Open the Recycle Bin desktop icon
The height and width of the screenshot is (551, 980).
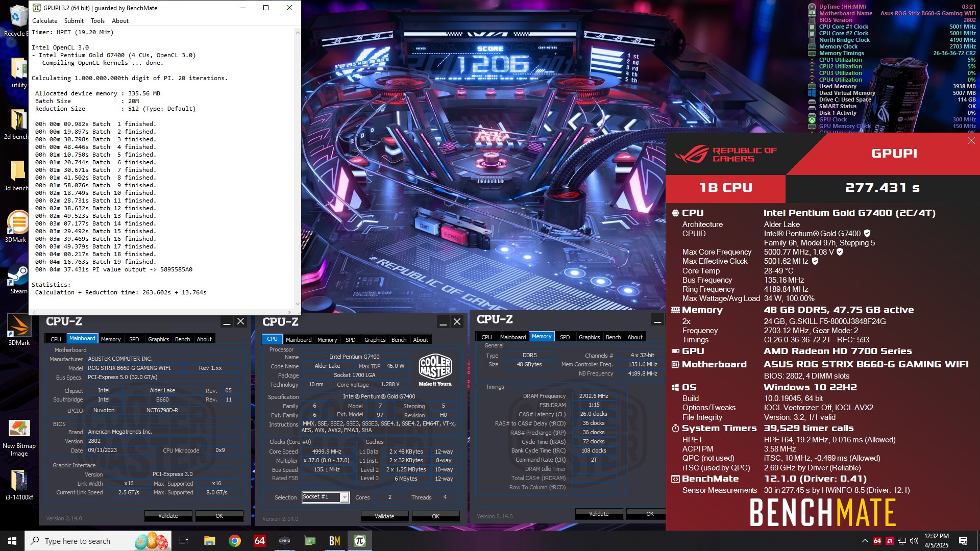tap(17, 20)
